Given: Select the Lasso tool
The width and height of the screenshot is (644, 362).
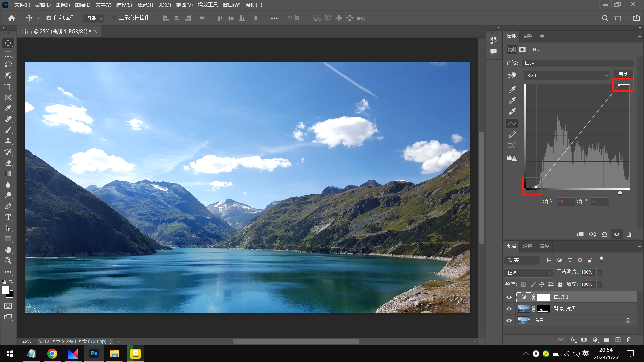Looking at the screenshot, I should click(8, 65).
